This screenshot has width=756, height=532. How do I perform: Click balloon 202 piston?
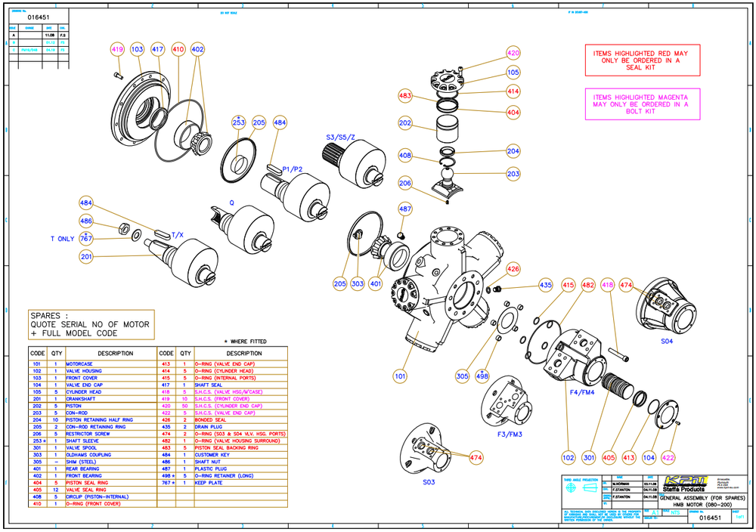pyautogui.click(x=405, y=123)
